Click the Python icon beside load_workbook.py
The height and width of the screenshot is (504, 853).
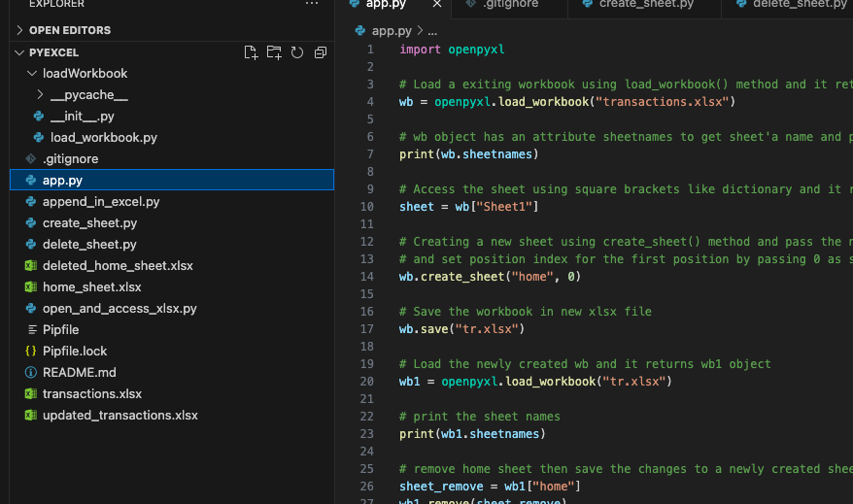pos(39,137)
